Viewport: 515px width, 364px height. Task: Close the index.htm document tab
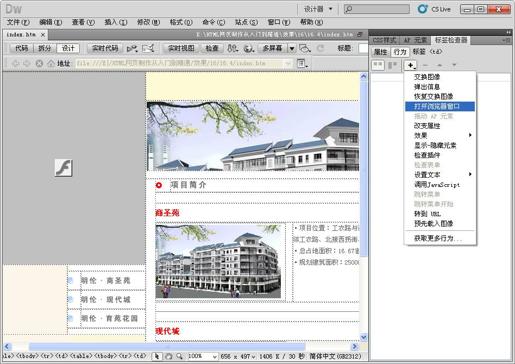(43, 35)
